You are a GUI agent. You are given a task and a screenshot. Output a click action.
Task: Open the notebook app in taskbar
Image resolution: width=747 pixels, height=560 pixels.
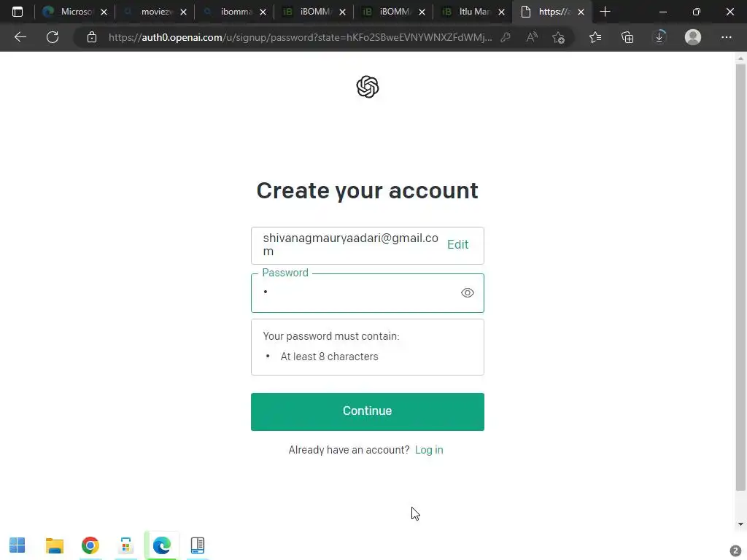coord(197,545)
